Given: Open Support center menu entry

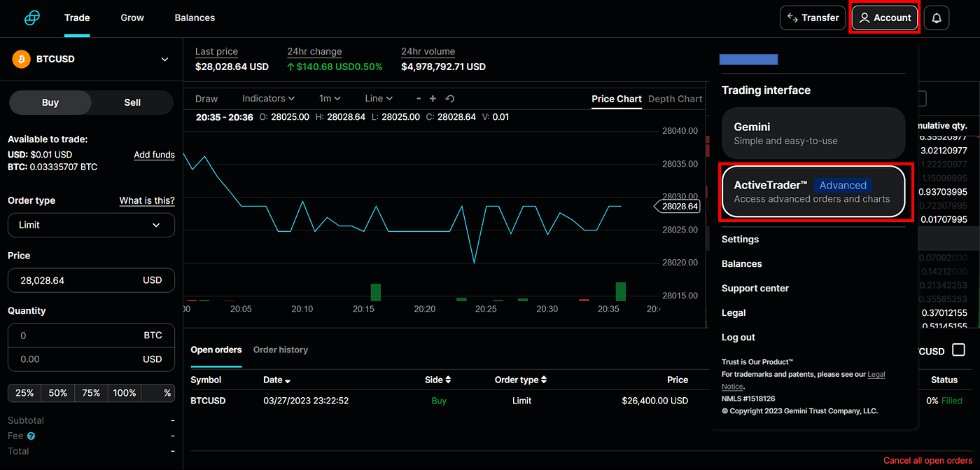Looking at the screenshot, I should 755,288.
